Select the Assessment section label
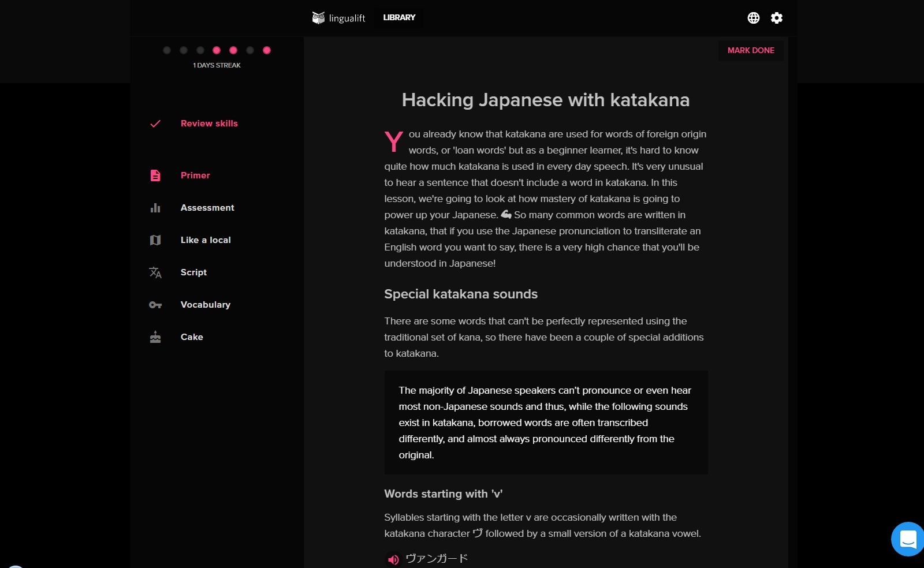Viewport: 924px width, 568px height. pos(207,208)
